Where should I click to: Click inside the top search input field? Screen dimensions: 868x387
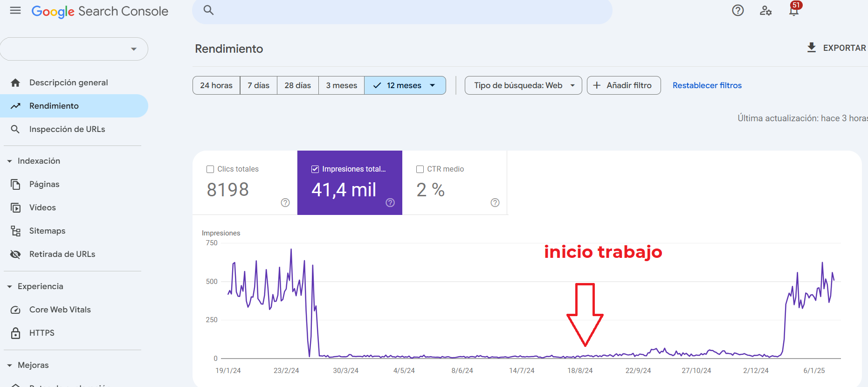(x=402, y=10)
